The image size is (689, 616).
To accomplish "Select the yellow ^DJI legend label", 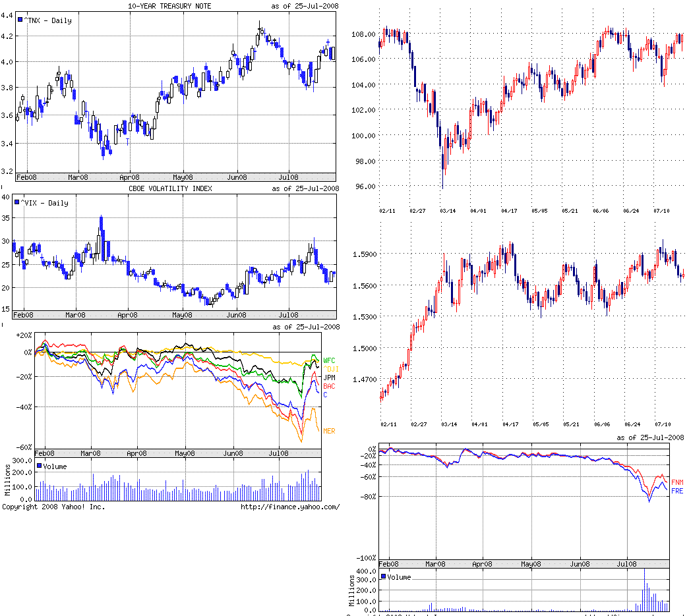I will point(330,369).
